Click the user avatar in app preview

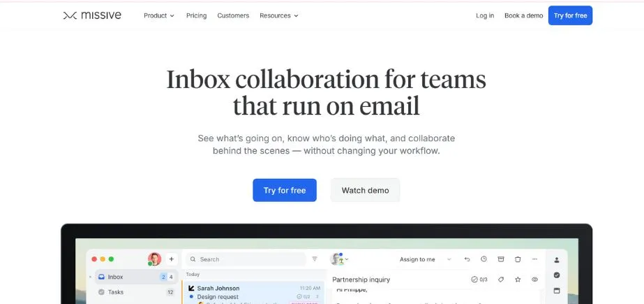154,259
